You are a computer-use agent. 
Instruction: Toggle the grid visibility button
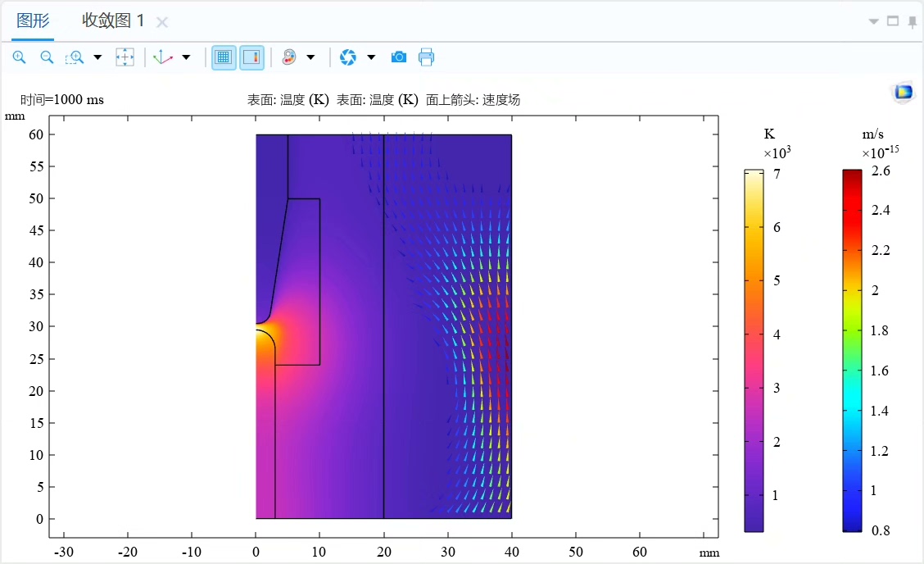(223, 57)
